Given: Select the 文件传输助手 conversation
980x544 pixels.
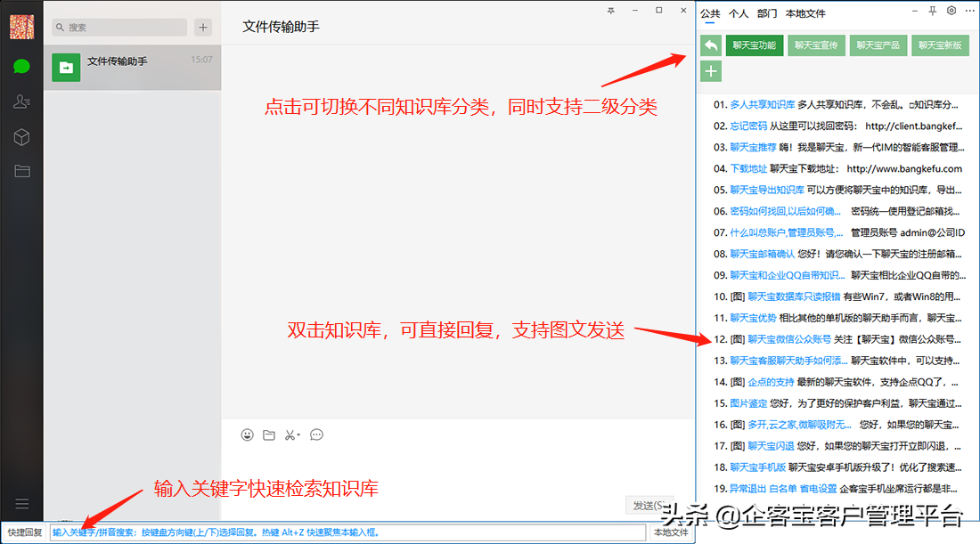Looking at the screenshot, I should (133, 68).
